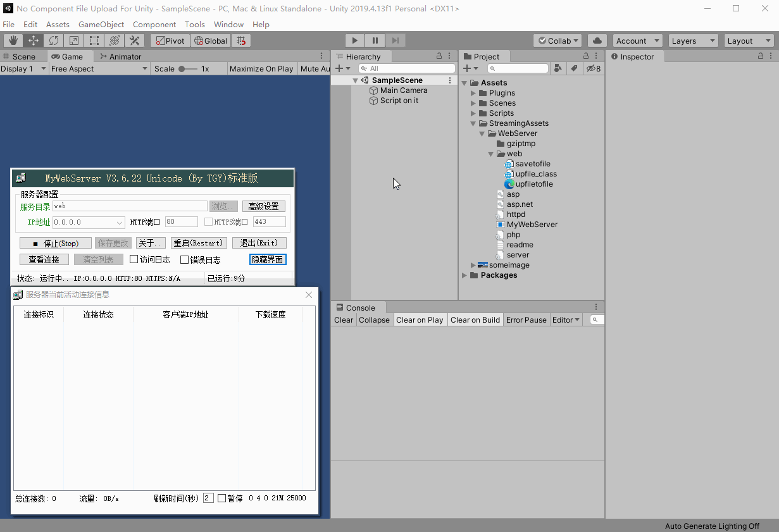Check the HTTPS端口 checkbox

208,222
